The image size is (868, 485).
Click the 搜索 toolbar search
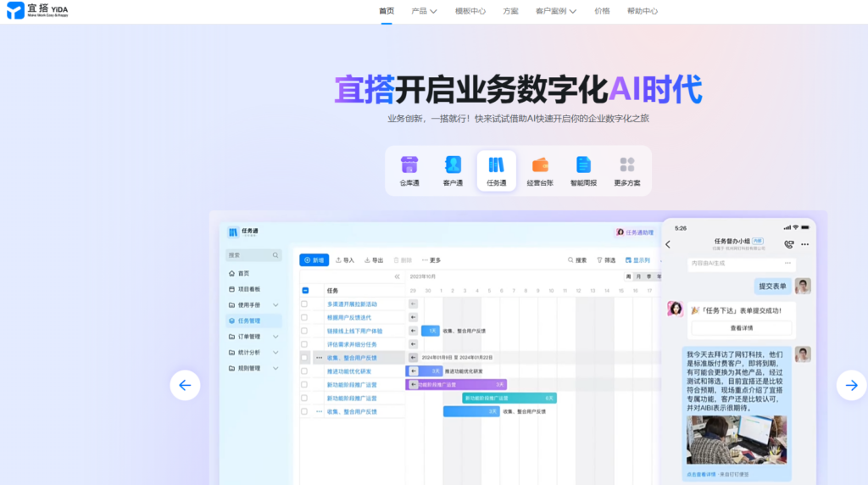(576, 260)
